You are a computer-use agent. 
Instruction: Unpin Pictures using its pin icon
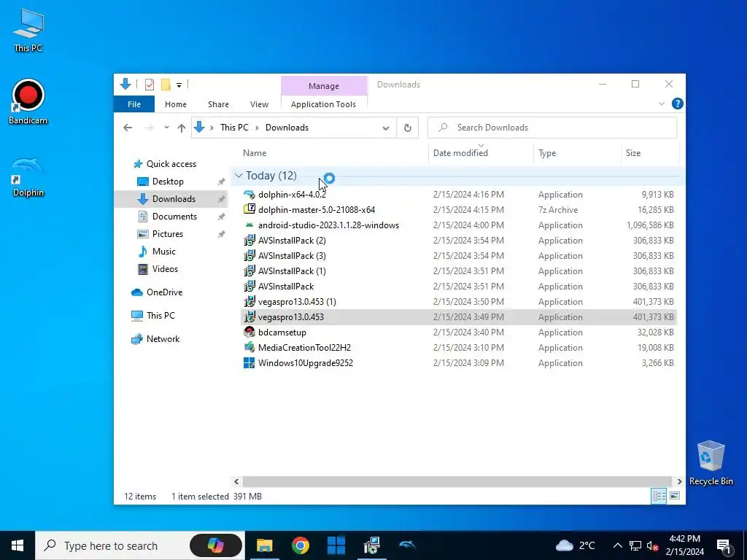tap(222, 234)
